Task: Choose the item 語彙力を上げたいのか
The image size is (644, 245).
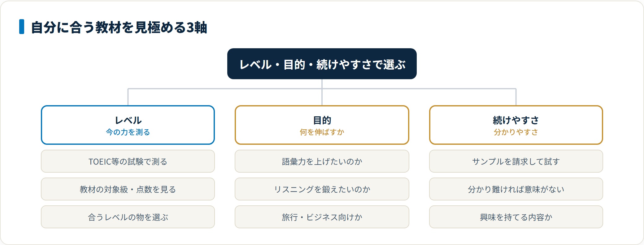Action: (322, 161)
